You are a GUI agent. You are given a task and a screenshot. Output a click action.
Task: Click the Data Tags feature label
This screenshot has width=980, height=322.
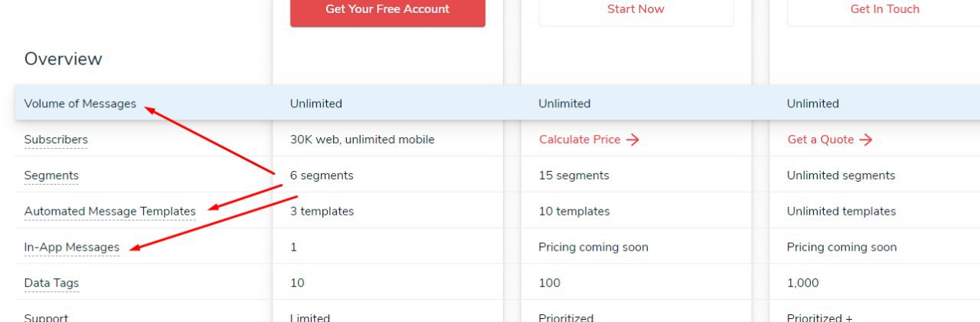51,283
